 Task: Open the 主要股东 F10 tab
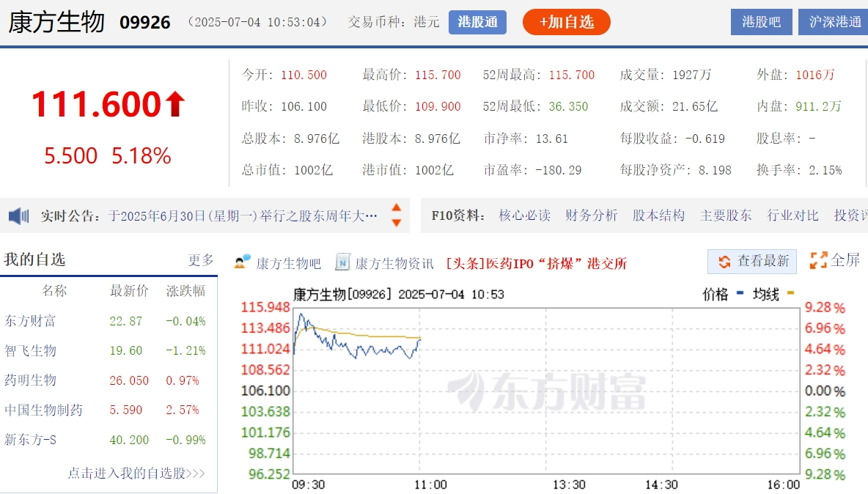[x=726, y=215]
